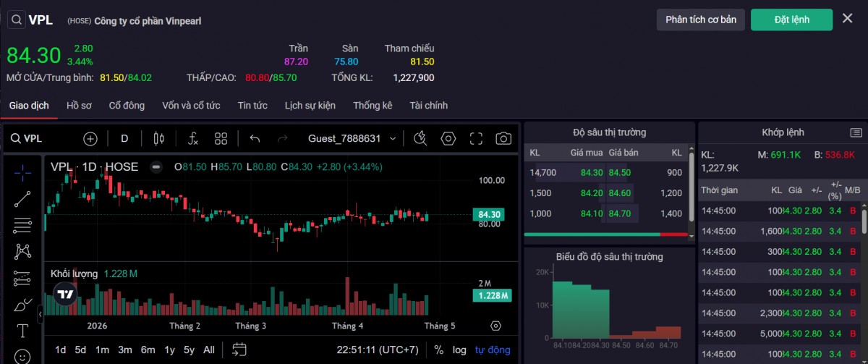
Task: Toggle percentage scale on the chart
Action: pos(438,350)
